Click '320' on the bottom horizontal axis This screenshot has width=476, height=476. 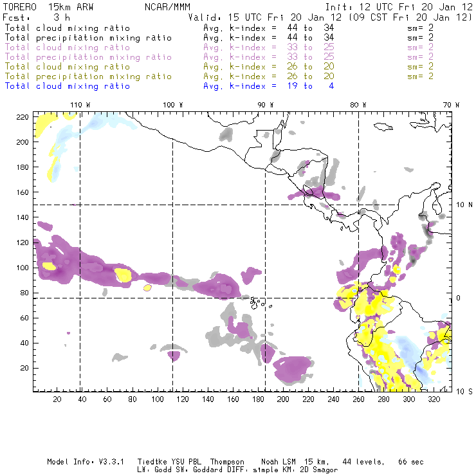pos(434,399)
